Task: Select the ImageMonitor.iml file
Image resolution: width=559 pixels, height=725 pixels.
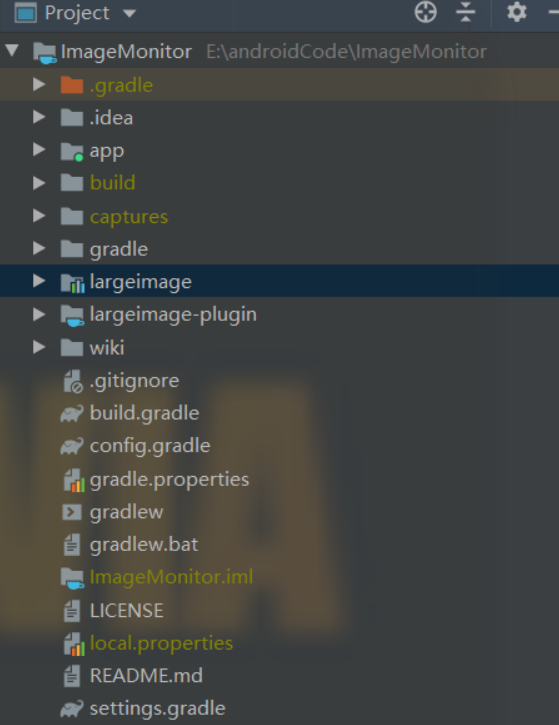Action: pos(171,577)
